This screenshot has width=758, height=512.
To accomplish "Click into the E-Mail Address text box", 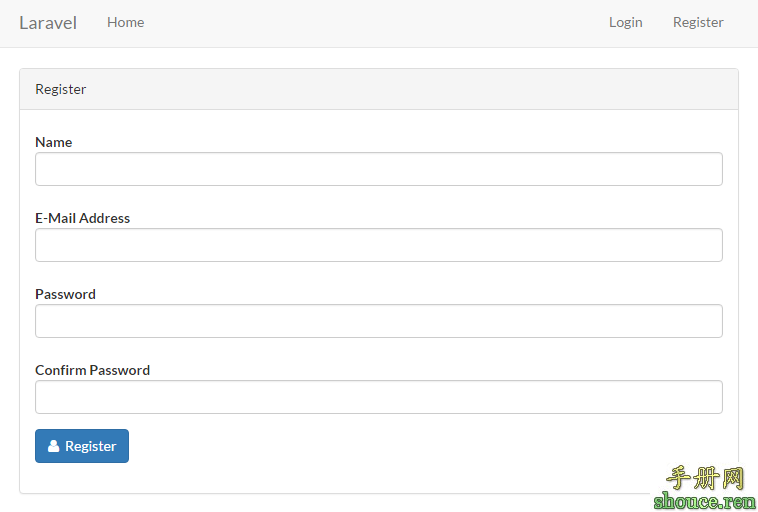I will coord(378,245).
